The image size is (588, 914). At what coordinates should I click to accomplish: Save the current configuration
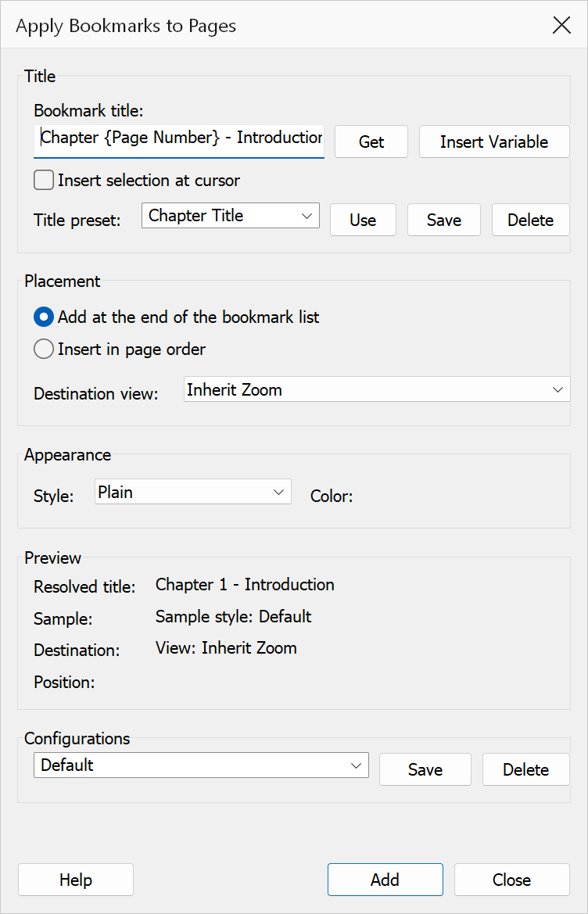click(425, 769)
